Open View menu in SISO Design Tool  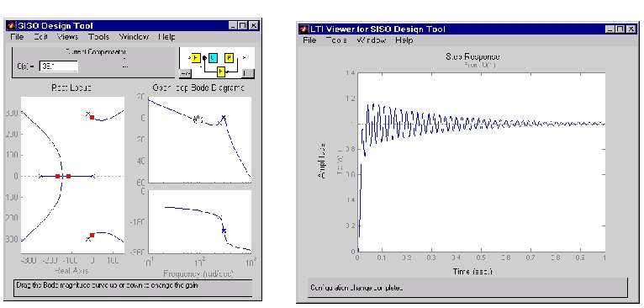pyautogui.click(x=67, y=36)
